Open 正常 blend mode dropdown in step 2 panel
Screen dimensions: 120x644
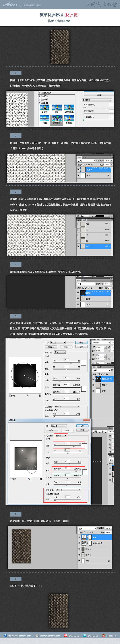coord(86,161)
